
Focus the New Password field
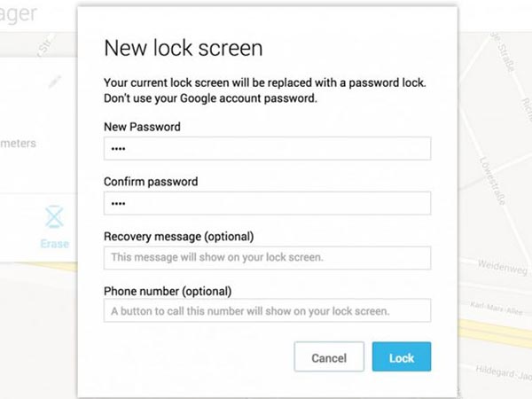point(268,149)
